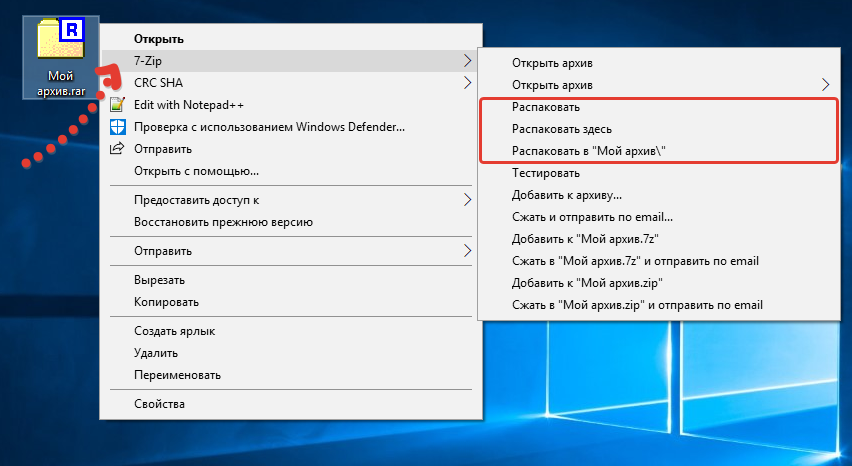Choose Распаковать в "Мой архив\"
Image resolution: width=852 pixels, height=466 pixels.
pos(659,151)
